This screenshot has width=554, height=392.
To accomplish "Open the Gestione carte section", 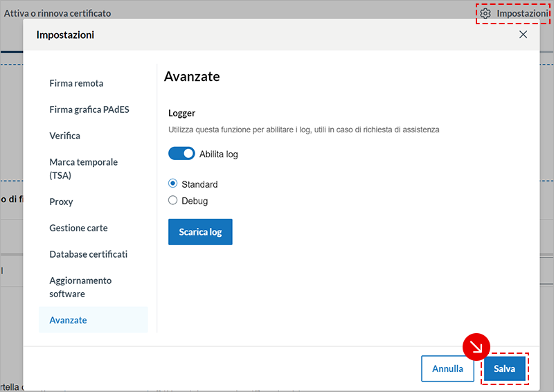I will [78, 228].
